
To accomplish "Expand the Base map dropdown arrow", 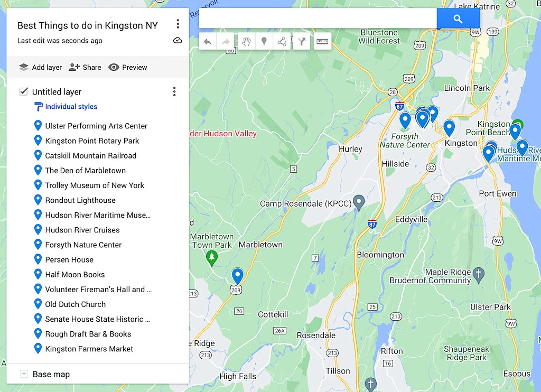I will [x=24, y=374].
